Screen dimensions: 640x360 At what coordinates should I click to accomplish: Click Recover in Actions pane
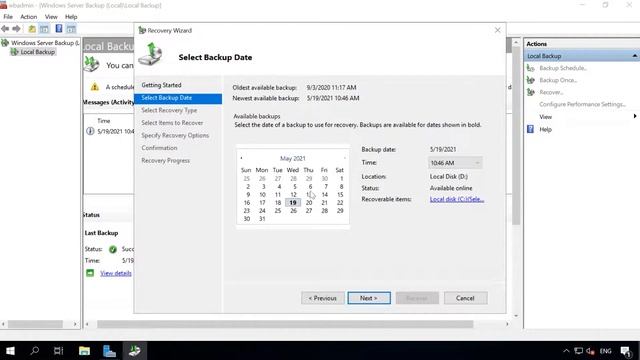point(551,92)
